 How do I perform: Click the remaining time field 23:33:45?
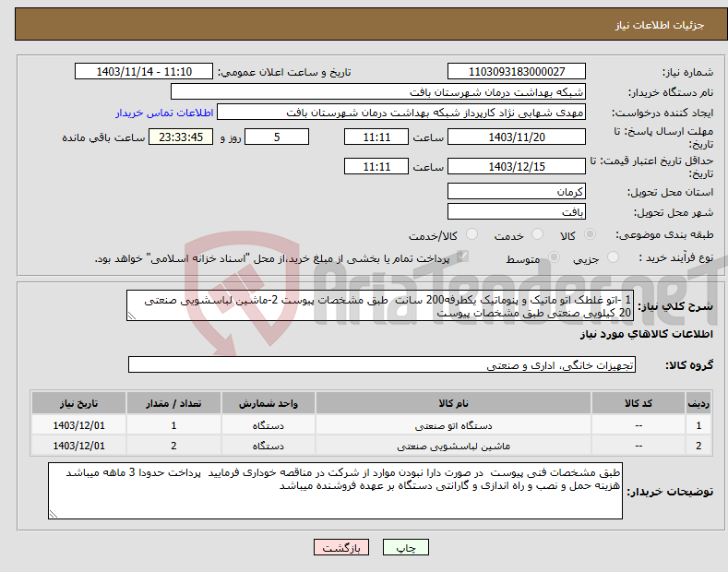(181, 137)
